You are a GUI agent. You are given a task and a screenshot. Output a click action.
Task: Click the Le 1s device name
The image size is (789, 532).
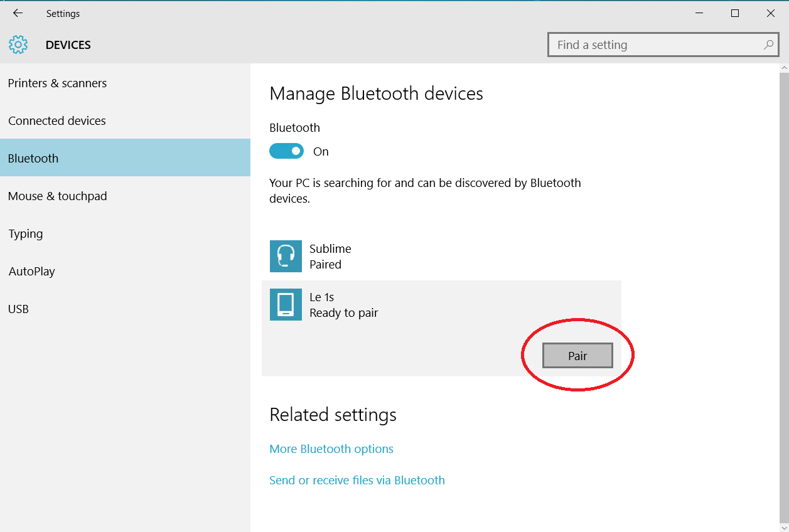322,297
